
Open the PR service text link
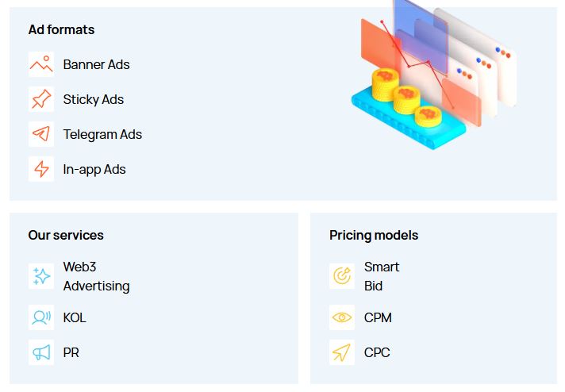click(x=71, y=352)
